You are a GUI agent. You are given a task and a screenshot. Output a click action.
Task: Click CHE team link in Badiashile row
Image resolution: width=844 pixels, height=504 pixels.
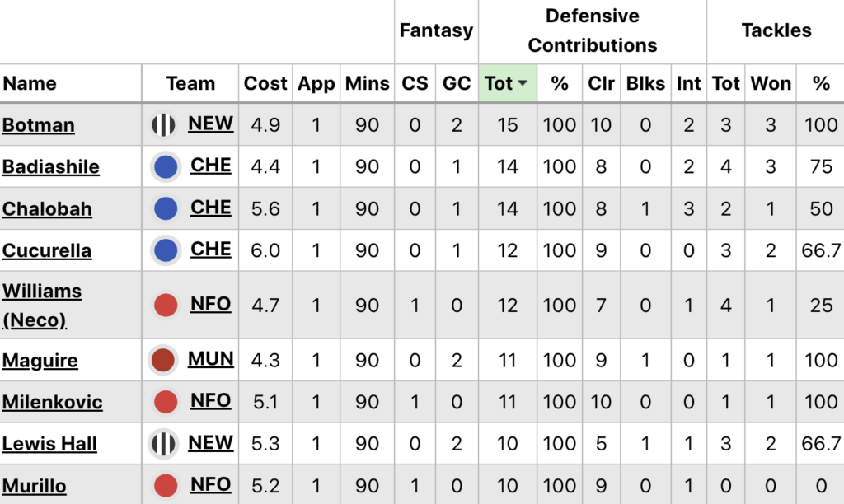click(211, 166)
